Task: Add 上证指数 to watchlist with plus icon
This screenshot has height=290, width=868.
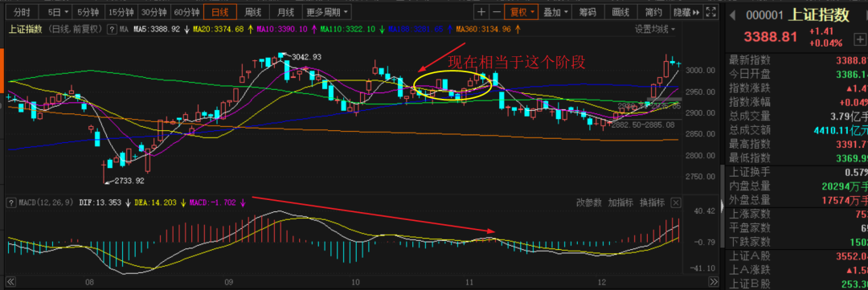Action: click(x=860, y=40)
